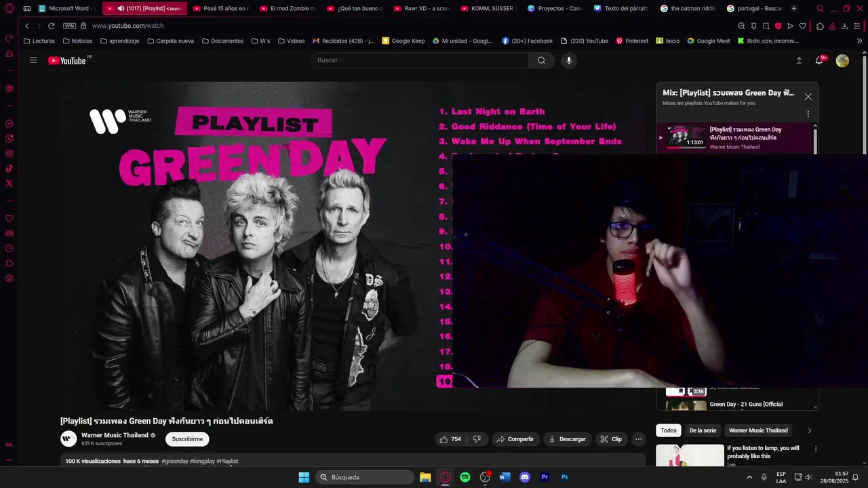Select the 'De la serie' filter chip
The height and width of the screenshot is (488, 868).
[703, 430]
